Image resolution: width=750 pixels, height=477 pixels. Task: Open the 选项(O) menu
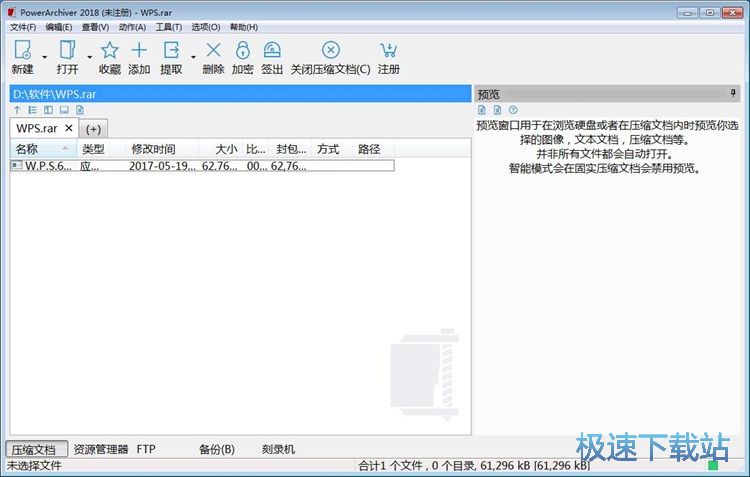point(206,27)
